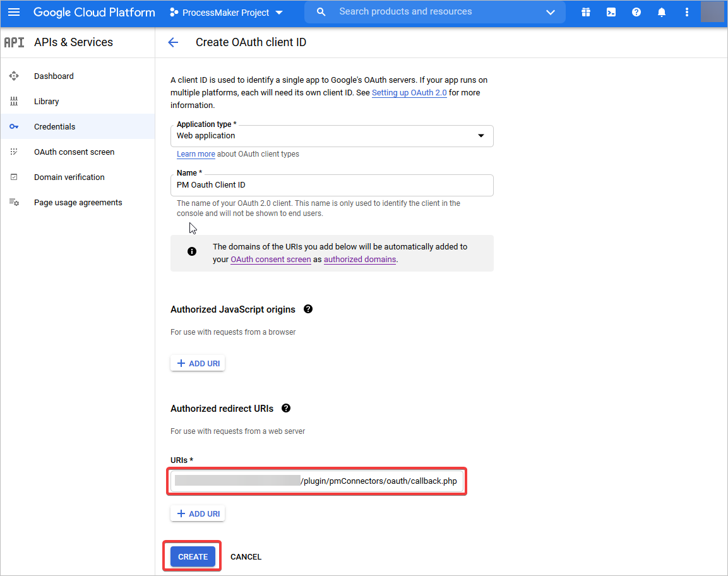Viewport: 728px width, 576px height.
Task: Go back using the left arrow icon
Action: 173,42
